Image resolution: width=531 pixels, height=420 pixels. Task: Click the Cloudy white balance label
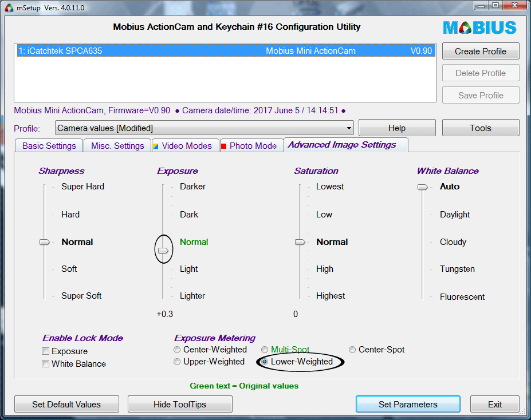[453, 242]
